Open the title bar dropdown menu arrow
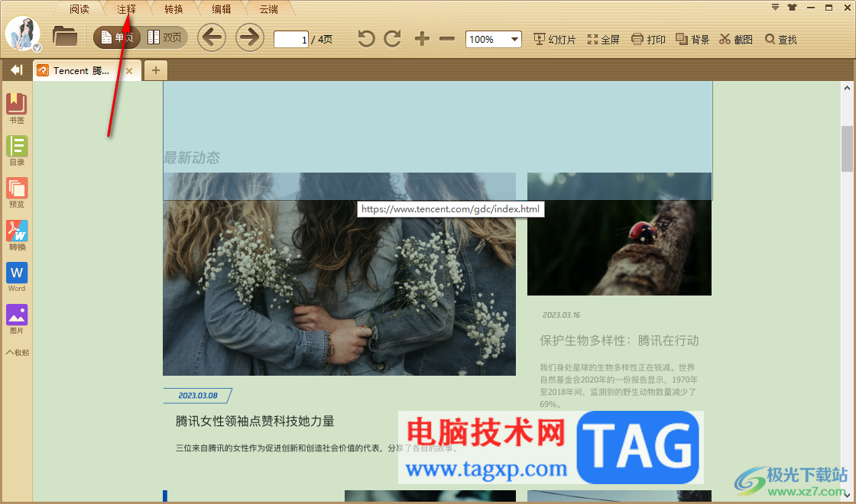856x504 pixels. click(775, 8)
